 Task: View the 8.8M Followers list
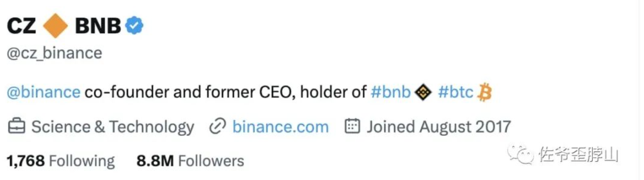pos(190,161)
